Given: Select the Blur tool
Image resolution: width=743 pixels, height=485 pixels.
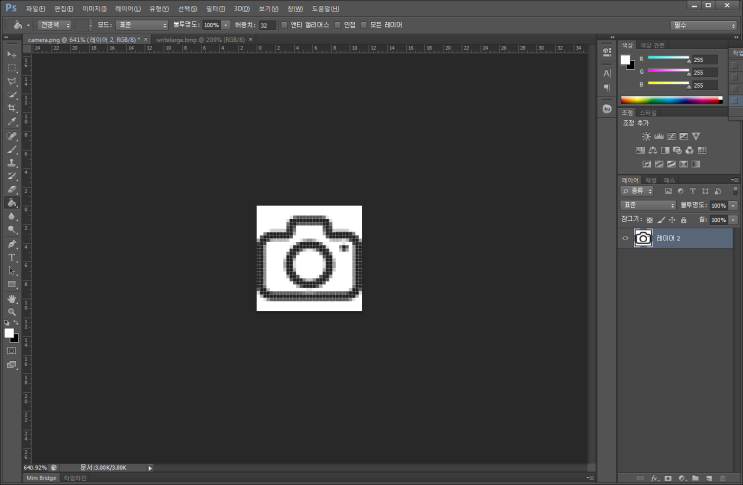Looking at the screenshot, I should [12, 216].
